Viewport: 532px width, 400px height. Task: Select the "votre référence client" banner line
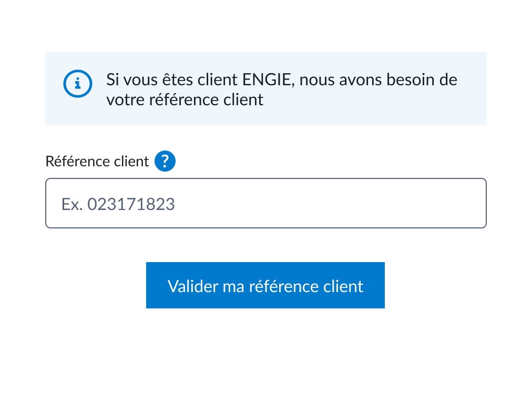(185, 99)
